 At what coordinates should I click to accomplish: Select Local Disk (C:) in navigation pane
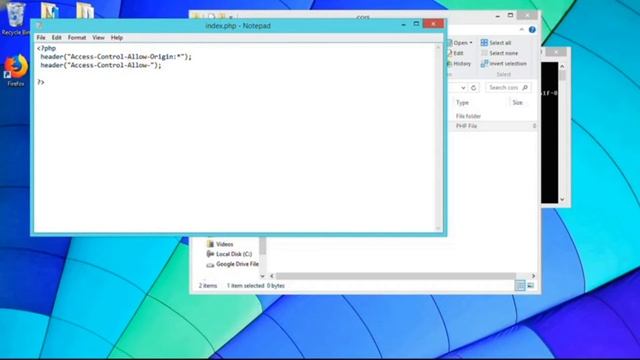tap(234, 254)
